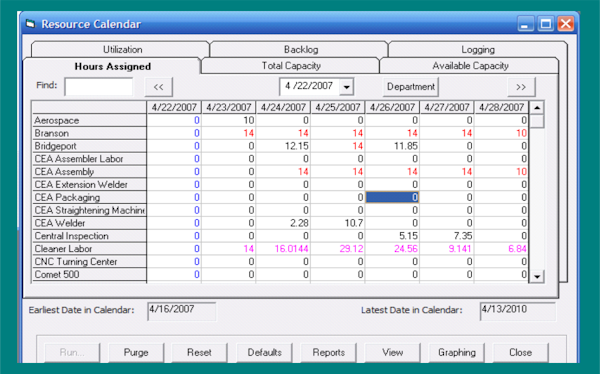Click Aerospace cell showing 10
600x374 pixels.
pyautogui.click(x=228, y=120)
